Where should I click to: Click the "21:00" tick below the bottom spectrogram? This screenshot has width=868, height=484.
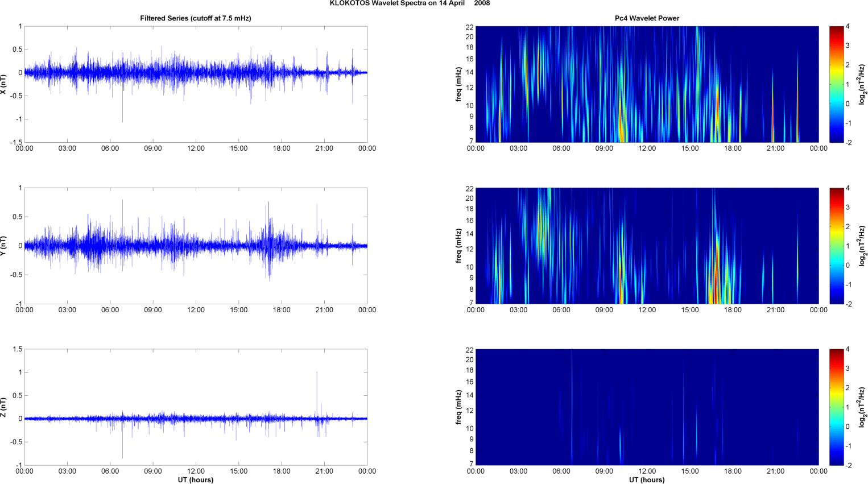(x=776, y=471)
